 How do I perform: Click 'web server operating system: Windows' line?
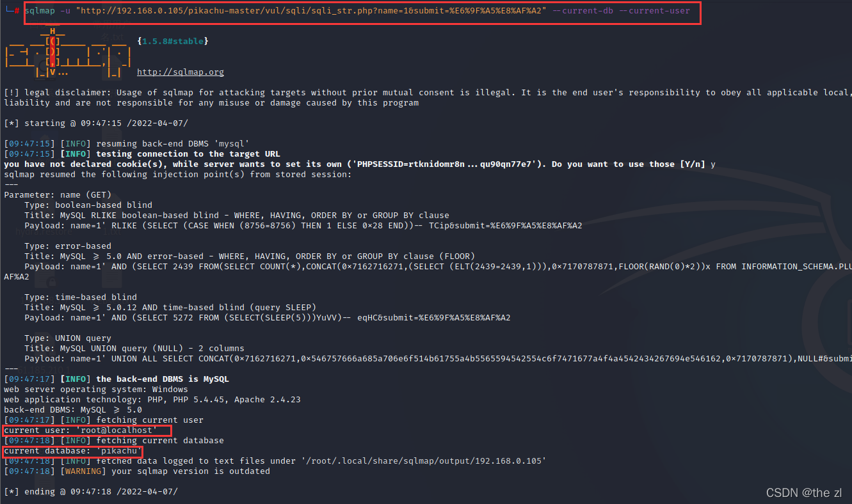click(x=96, y=390)
